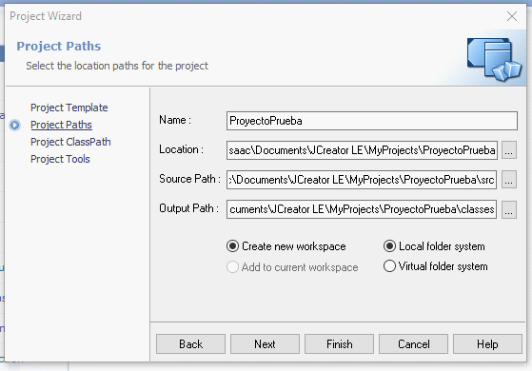Jump to Project ClassPath step
The width and height of the screenshot is (532, 371).
coord(71,142)
